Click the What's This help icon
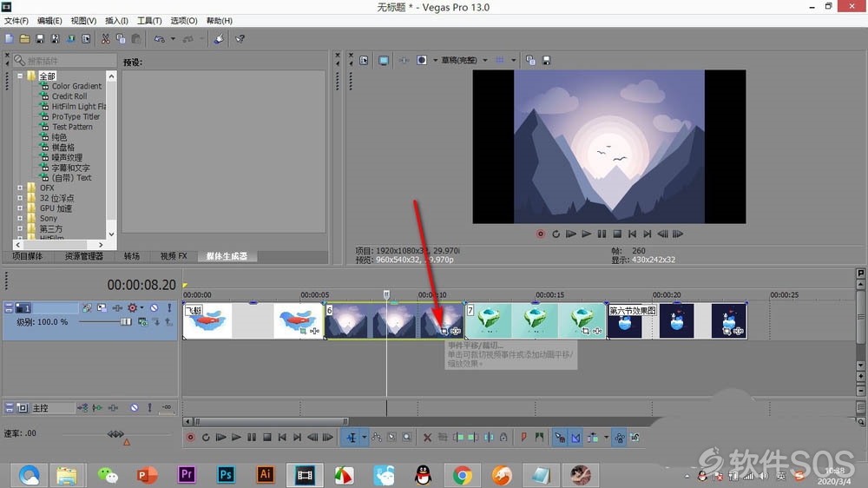This screenshot has height=488, width=868. (x=240, y=39)
